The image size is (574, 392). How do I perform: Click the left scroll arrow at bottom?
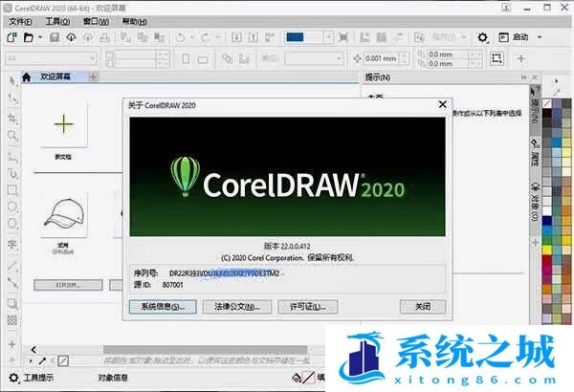pos(33,350)
